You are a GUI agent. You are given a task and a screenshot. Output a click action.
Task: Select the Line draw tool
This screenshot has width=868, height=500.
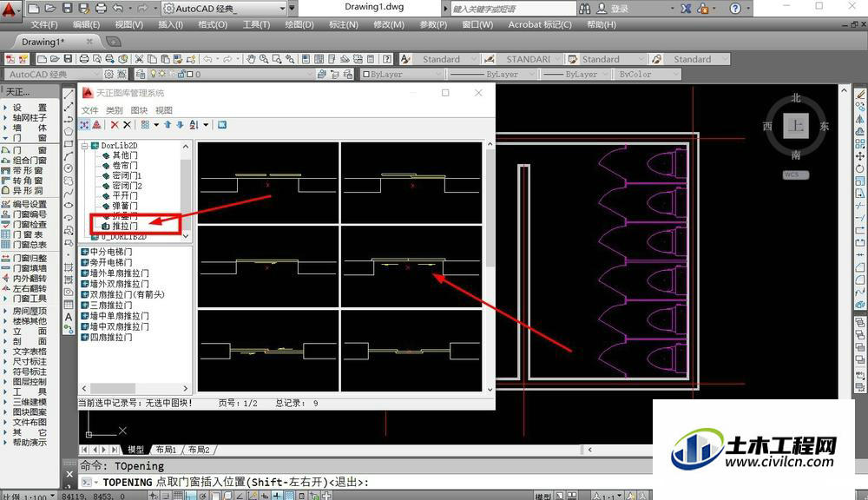(69, 95)
